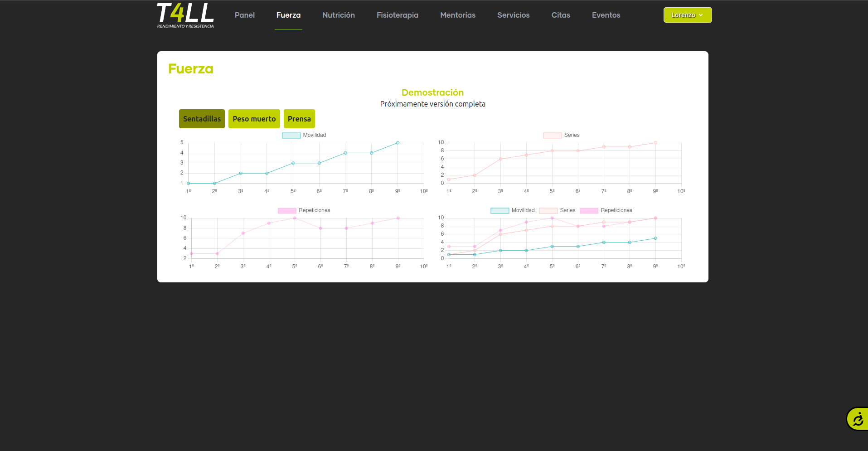Open the Servicios menu item

coord(514,15)
